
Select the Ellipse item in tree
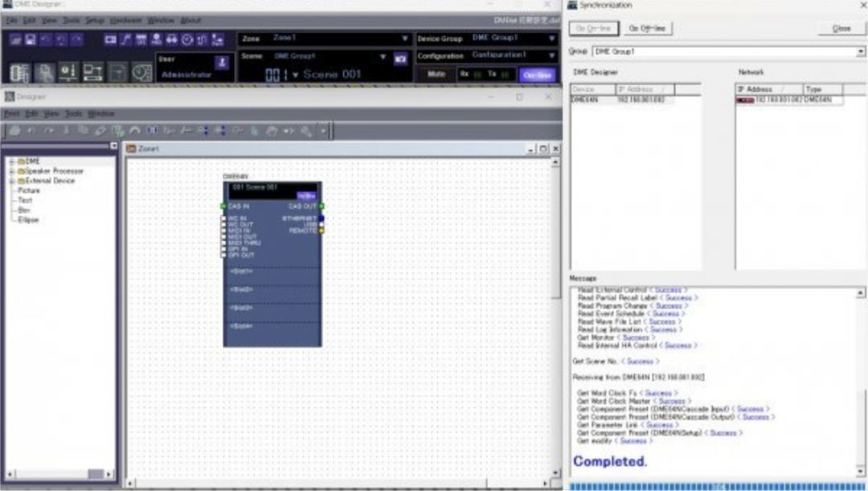coord(28,219)
